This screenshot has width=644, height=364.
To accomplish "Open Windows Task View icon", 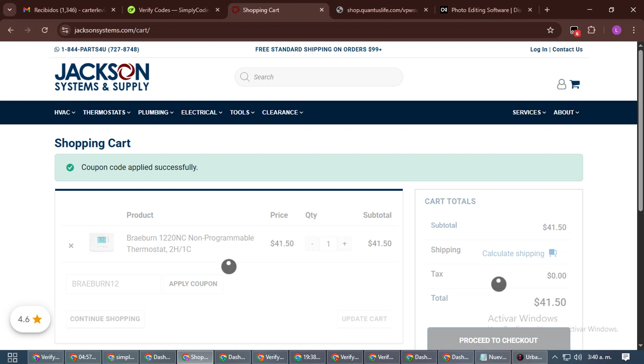I will tap(12, 357).
